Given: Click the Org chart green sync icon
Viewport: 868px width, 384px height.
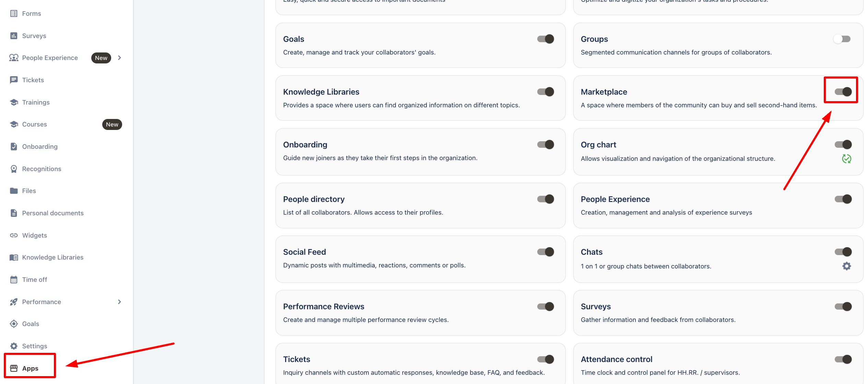Looking at the screenshot, I should click(846, 158).
